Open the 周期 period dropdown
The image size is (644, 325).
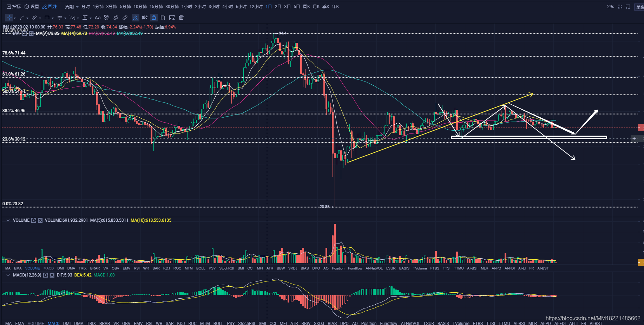click(72, 7)
